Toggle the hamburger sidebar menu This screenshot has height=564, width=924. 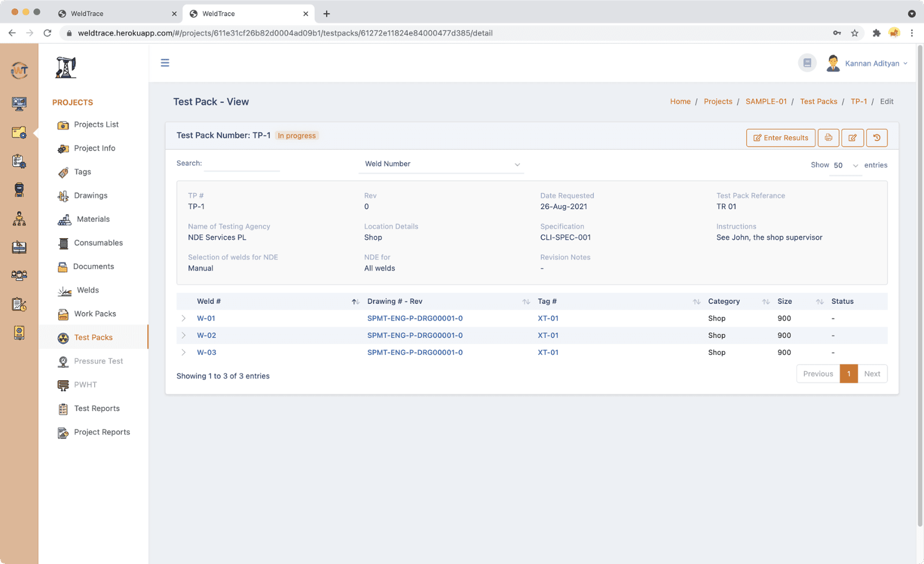[x=165, y=63]
